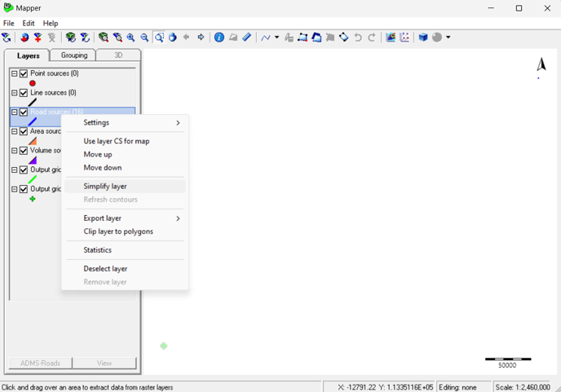The height and width of the screenshot is (392, 561).
Task: Click the next extent right arrow icon
Action: coord(201,37)
